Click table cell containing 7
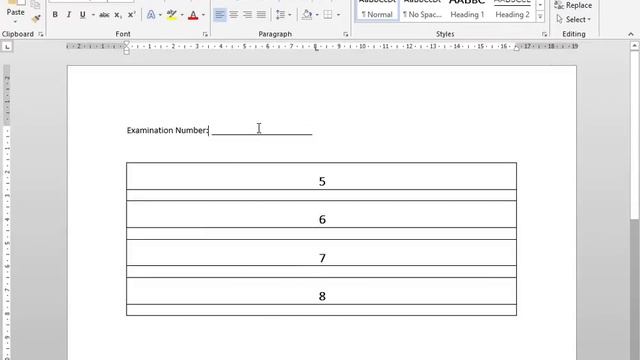Image resolution: width=640 pixels, height=360 pixels. [321, 253]
